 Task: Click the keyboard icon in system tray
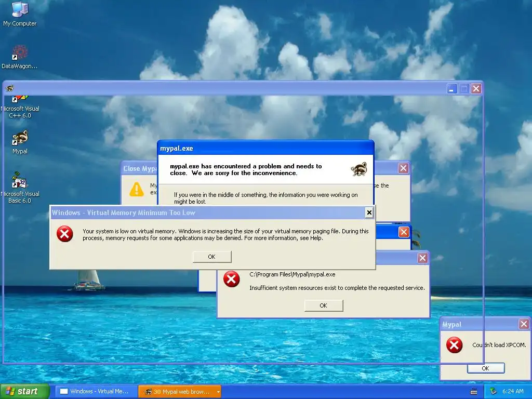(474, 392)
